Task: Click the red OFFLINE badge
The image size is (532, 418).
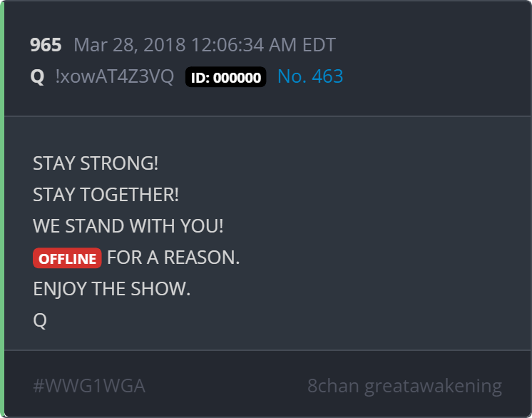Action: click(67, 258)
